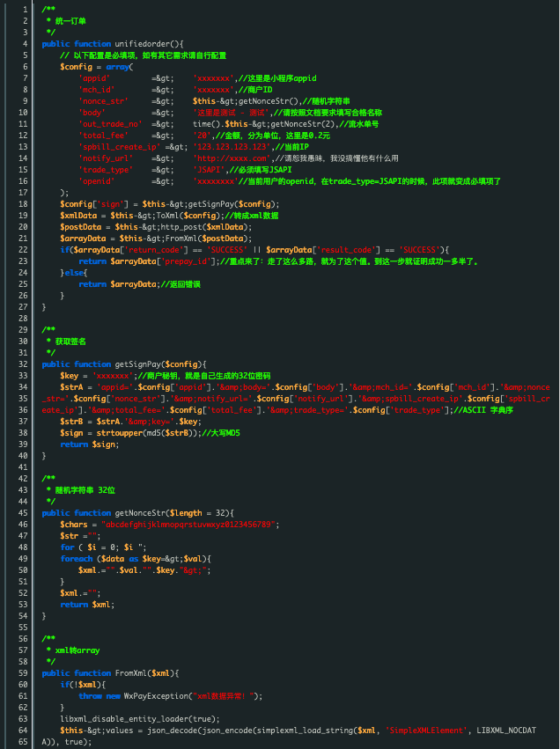The image size is (560, 749).
Task: Click the 'result_code' key on line 22
Action: point(347,250)
